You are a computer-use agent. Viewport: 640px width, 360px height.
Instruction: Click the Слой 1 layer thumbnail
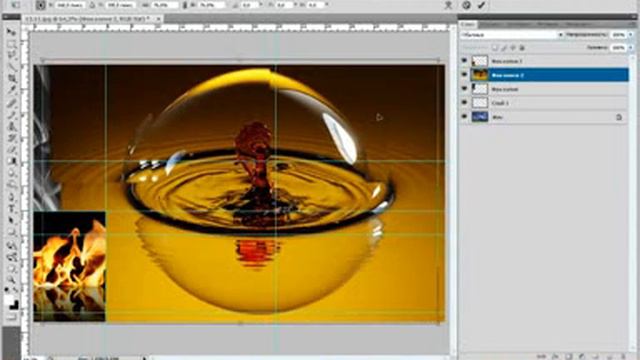click(x=480, y=102)
